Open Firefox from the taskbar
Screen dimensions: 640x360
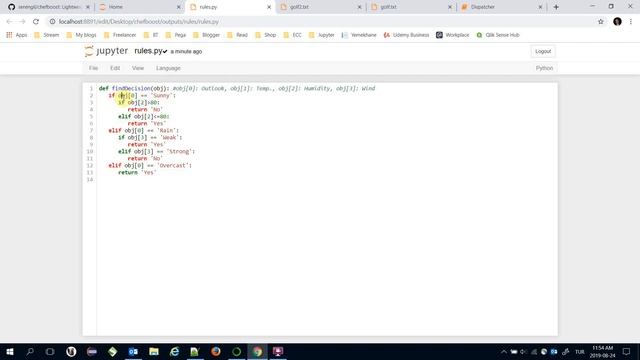216,351
